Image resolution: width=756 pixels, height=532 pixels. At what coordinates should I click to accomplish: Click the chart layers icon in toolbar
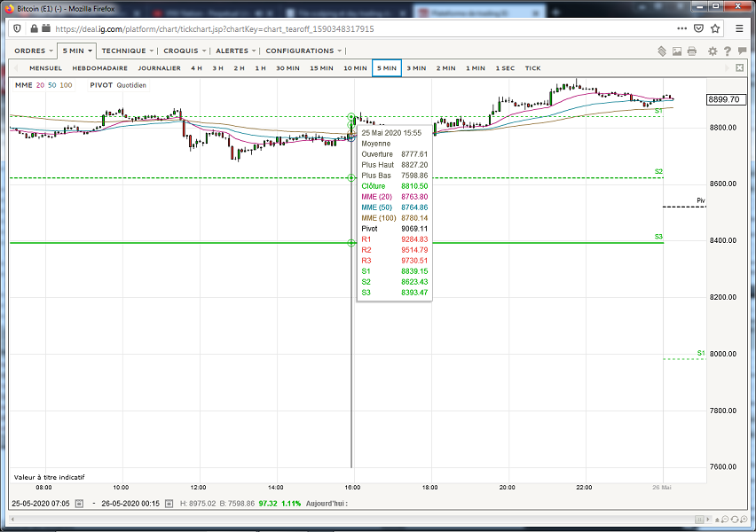point(662,51)
